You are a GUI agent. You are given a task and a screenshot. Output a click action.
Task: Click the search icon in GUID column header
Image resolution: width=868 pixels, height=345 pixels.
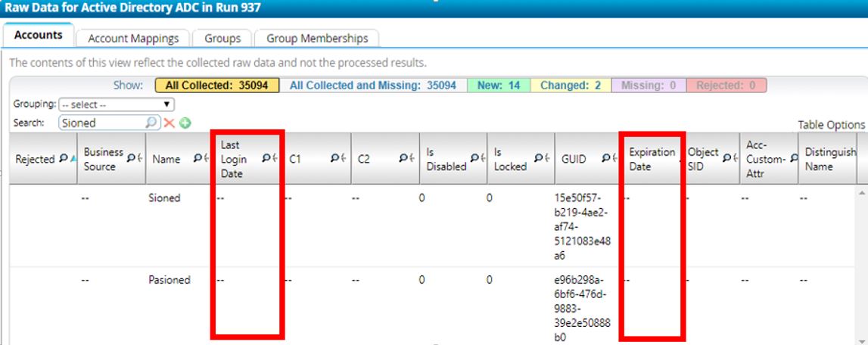point(606,158)
